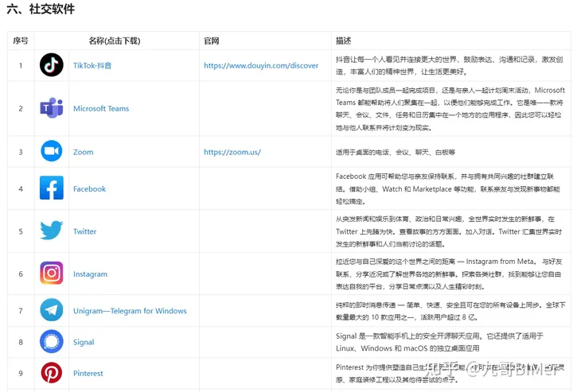This screenshot has width=573, height=392.
Task: Click row number 1 cell
Action: (x=21, y=66)
